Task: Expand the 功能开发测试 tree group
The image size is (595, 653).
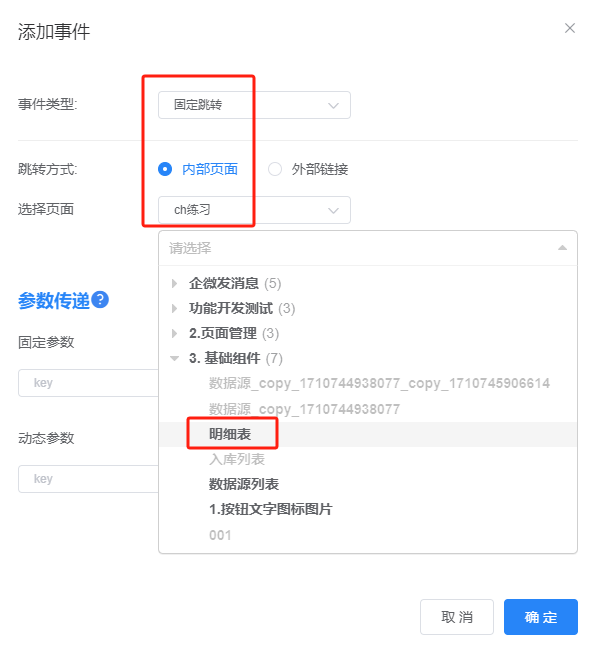Action: [174, 309]
